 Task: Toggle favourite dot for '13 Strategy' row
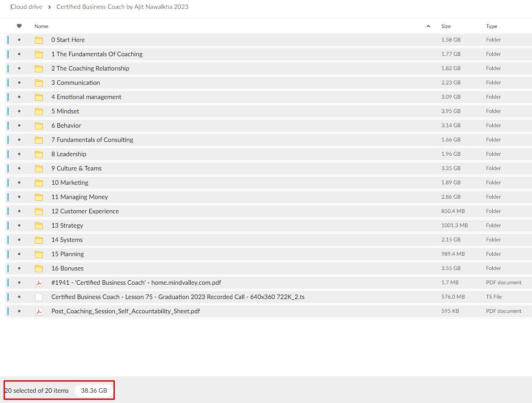tap(19, 225)
